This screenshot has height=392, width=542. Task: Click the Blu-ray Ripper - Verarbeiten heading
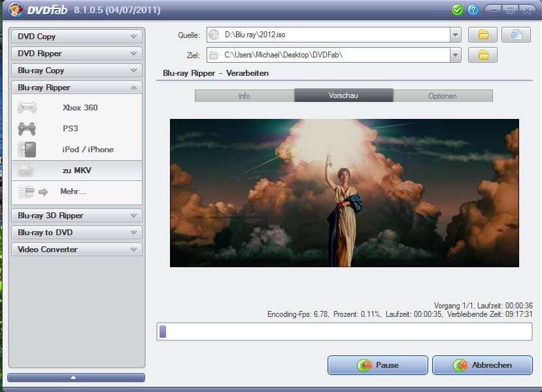click(216, 73)
